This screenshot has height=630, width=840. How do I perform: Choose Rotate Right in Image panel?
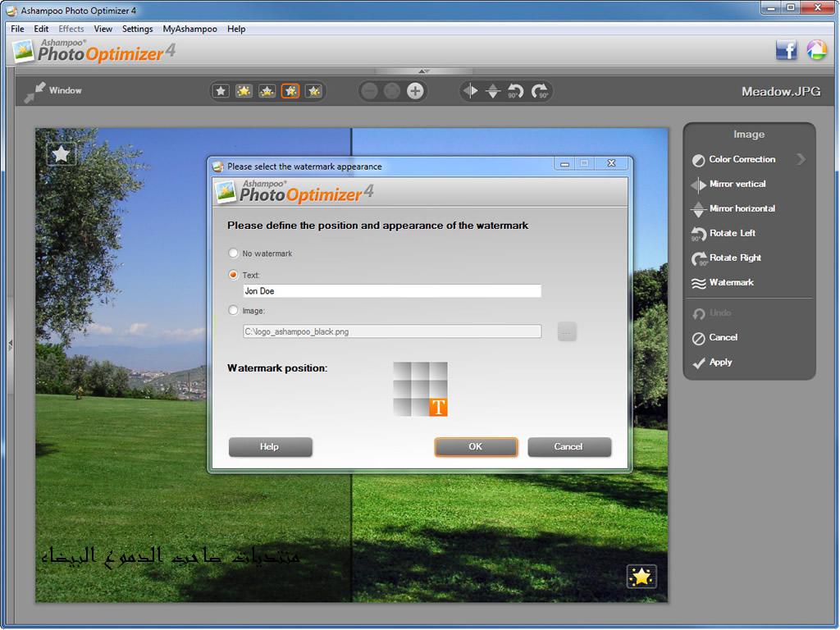point(735,258)
